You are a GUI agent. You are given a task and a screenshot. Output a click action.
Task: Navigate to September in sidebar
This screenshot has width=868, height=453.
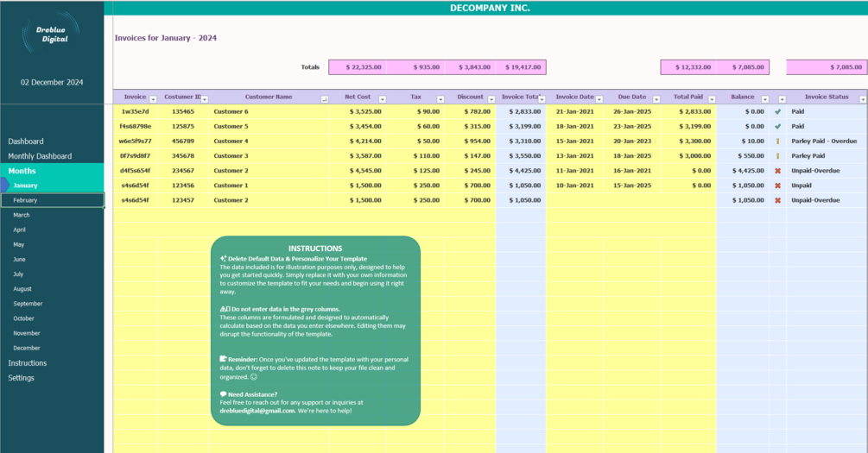point(28,304)
